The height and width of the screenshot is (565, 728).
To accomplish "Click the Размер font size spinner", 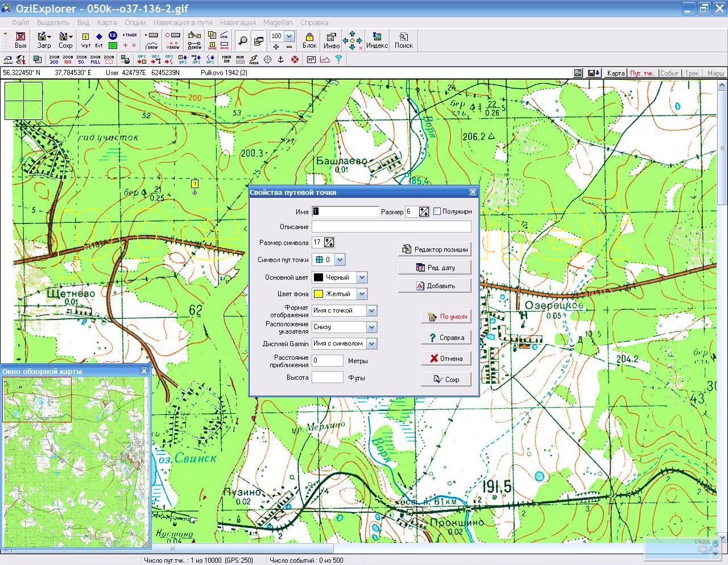I will (x=424, y=211).
